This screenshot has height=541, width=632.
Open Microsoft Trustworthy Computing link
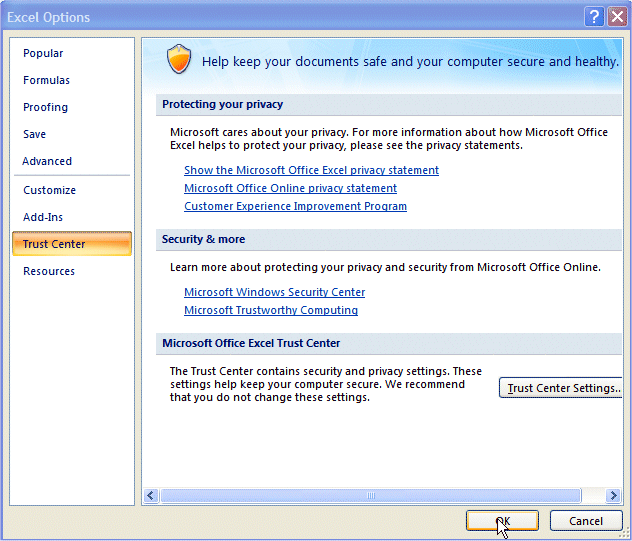(271, 310)
